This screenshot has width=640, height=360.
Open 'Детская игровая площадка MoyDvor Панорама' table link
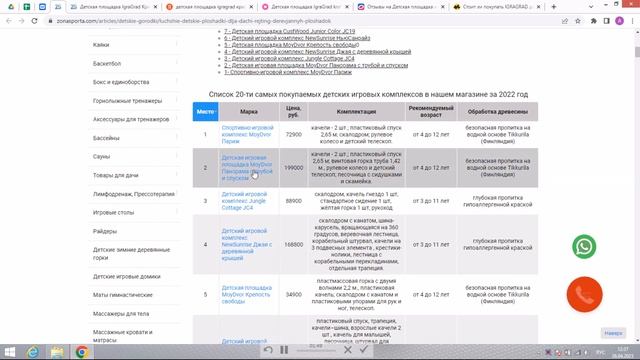coord(247,168)
